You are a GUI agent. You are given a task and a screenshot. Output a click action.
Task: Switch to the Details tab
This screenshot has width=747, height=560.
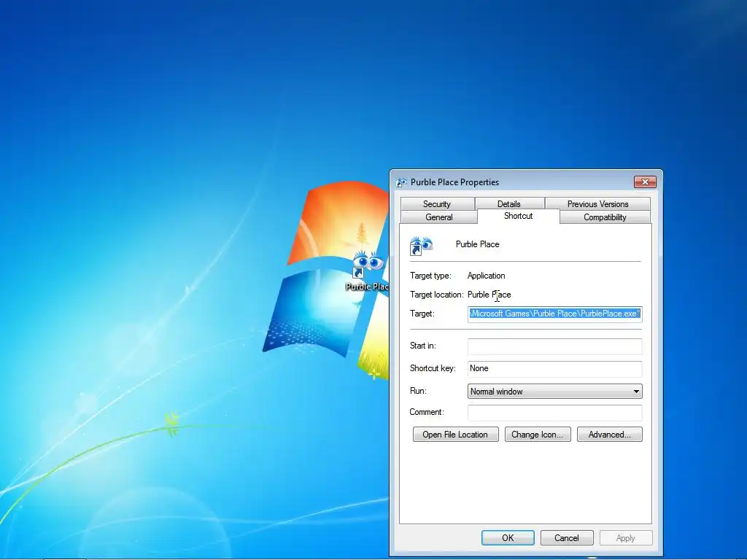508,204
